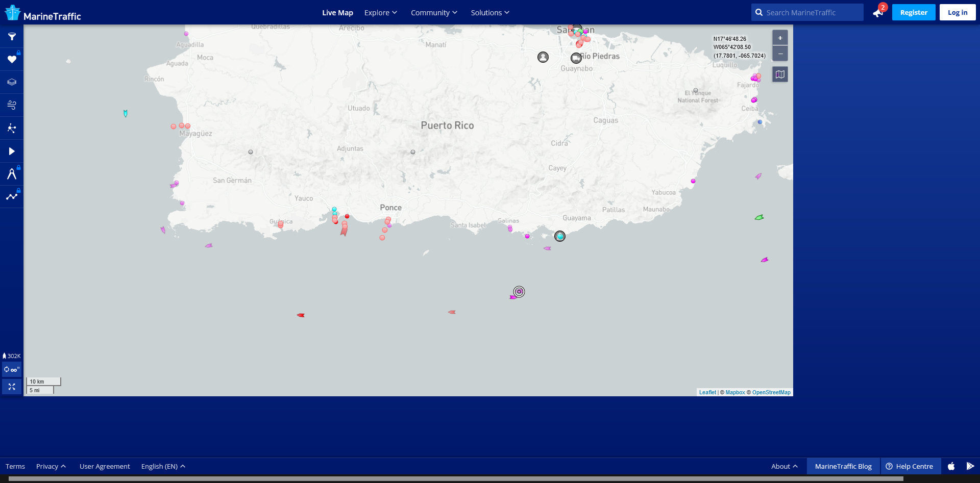Click the Register button

tap(914, 12)
